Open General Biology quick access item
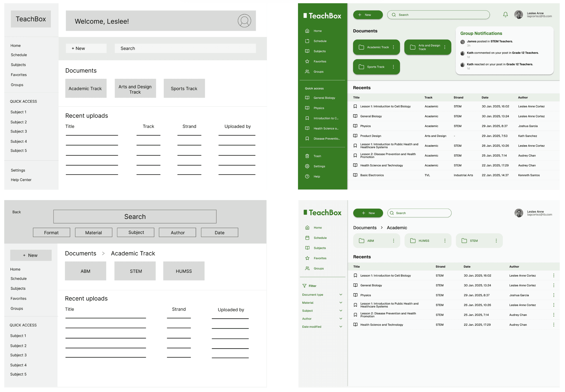Screen dimensions: 565x392 tap(324, 98)
